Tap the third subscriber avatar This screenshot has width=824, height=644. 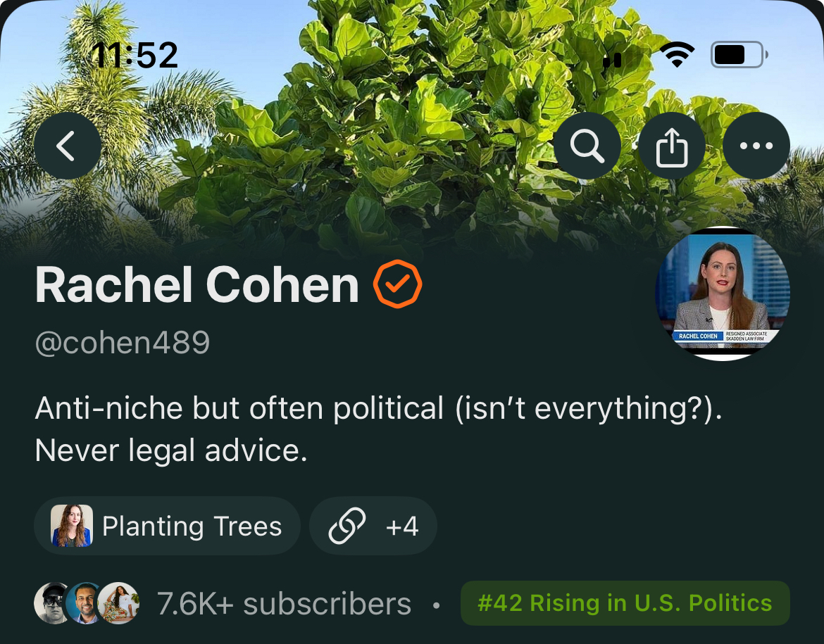pyautogui.click(x=119, y=603)
